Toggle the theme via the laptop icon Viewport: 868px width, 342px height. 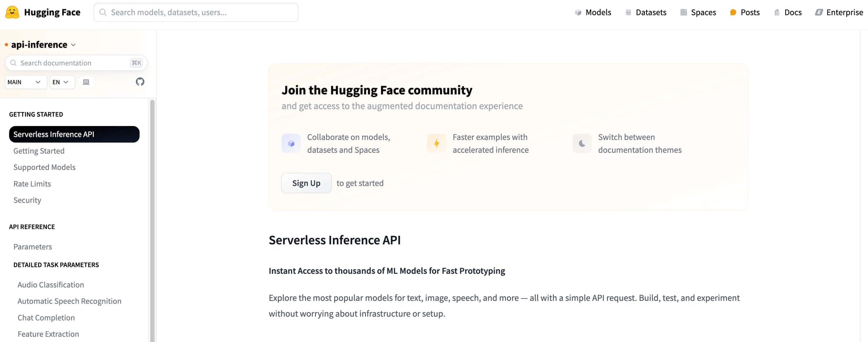[x=86, y=82]
